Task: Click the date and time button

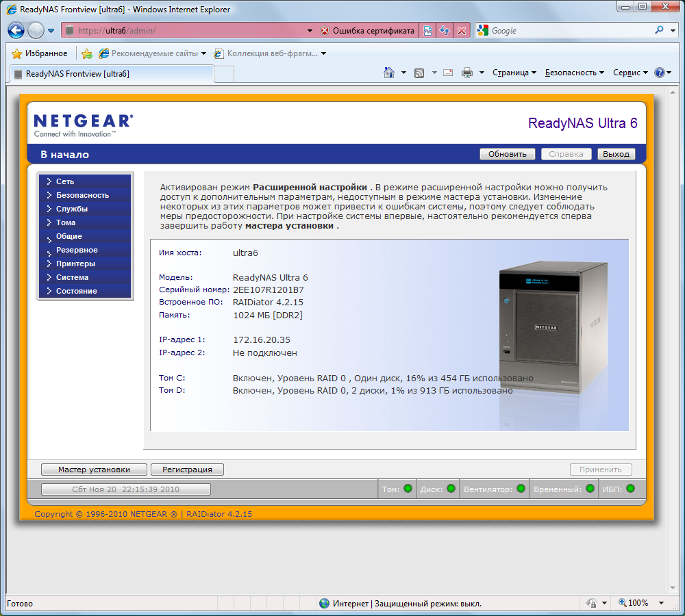Action: tap(126, 489)
